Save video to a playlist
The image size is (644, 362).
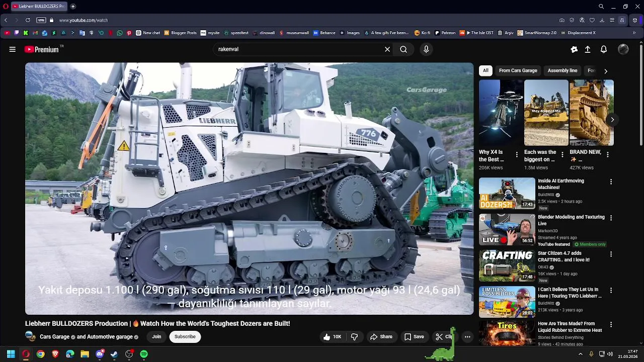click(x=414, y=337)
